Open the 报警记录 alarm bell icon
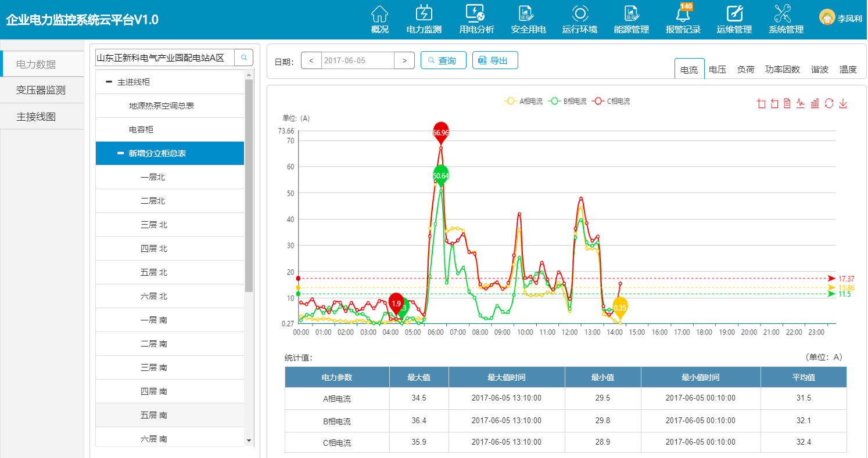Image resolution: width=868 pixels, height=458 pixels. pos(683,14)
